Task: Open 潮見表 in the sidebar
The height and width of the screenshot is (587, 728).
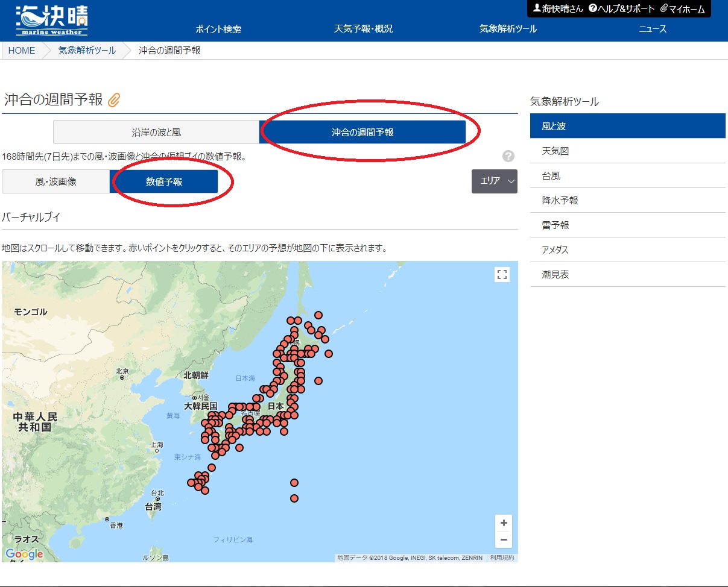Action: (x=628, y=275)
